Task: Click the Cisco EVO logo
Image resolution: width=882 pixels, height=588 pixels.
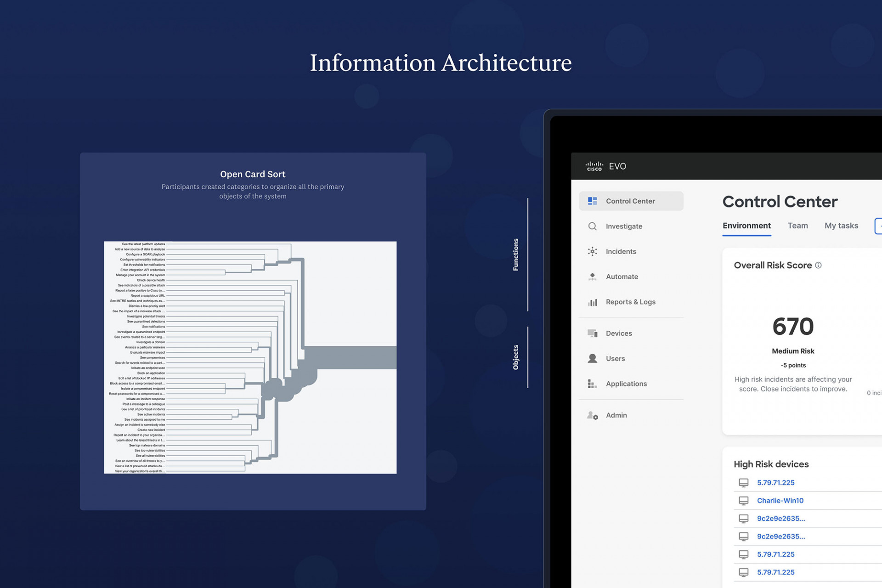Action: click(605, 166)
